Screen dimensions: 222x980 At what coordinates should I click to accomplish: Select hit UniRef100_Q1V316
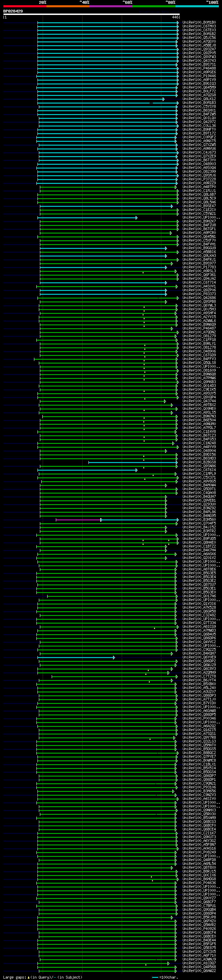pos(199,604)
